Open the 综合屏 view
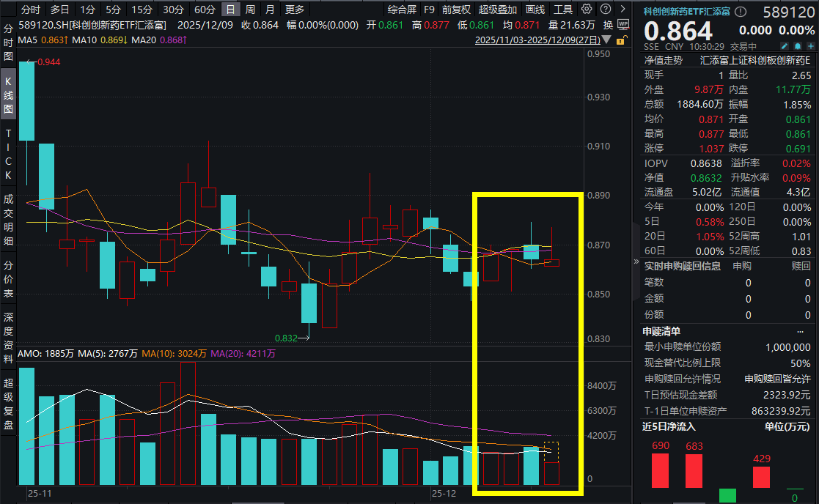This screenshot has height=504, width=819. [402, 10]
